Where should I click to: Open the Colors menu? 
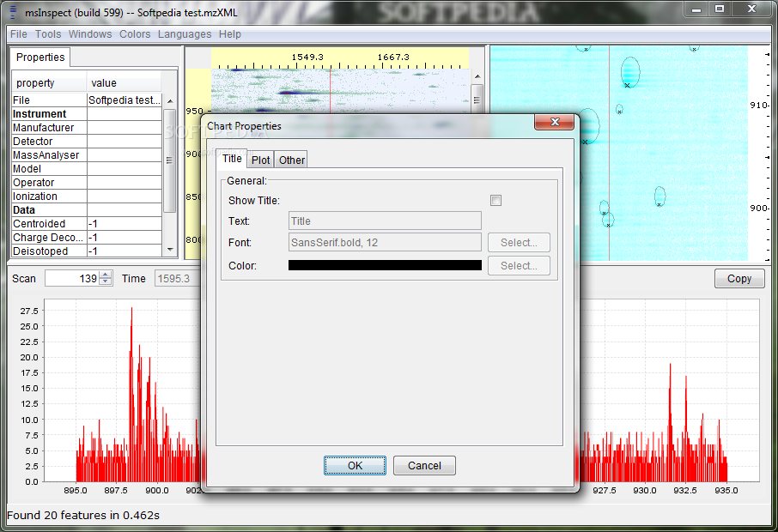pyautogui.click(x=135, y=34)
